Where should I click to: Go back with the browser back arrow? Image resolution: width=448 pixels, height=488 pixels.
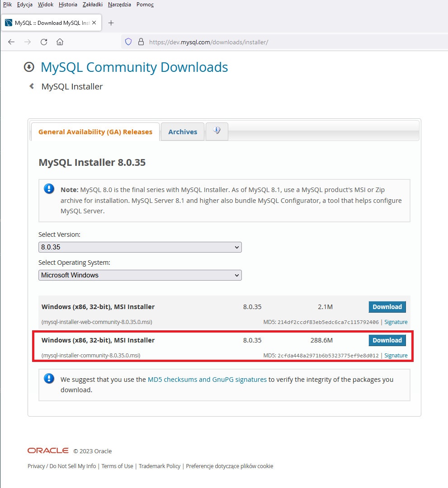point(11,42)
